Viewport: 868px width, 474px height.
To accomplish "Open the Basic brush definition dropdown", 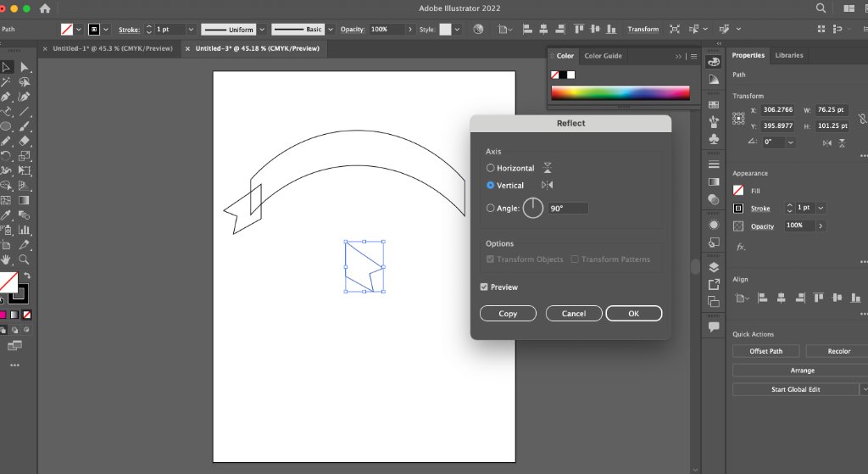I will click(331, 30).
